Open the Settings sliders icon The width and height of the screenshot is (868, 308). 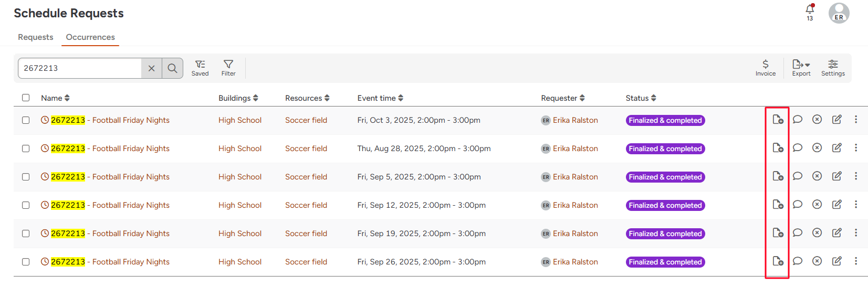[833, 67]
